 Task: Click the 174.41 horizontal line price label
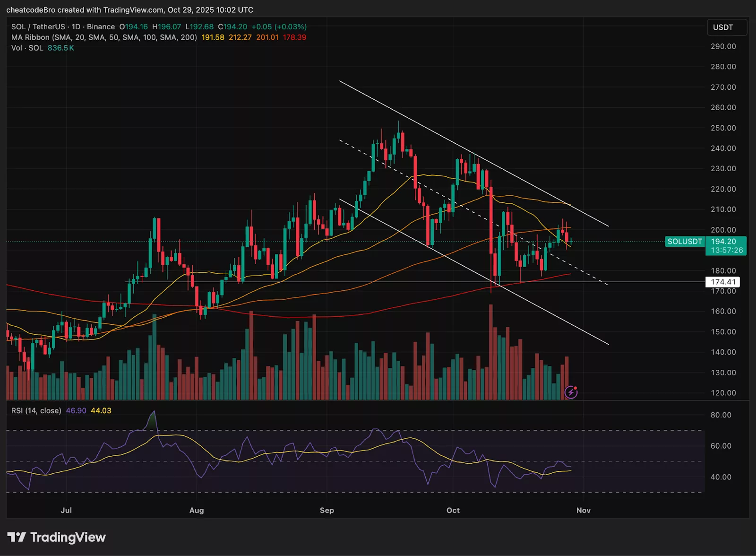click(x=723, y=281)
